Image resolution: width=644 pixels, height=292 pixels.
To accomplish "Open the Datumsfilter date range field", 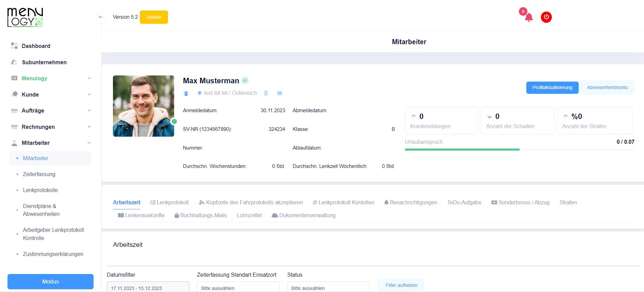I will point(148,287).
